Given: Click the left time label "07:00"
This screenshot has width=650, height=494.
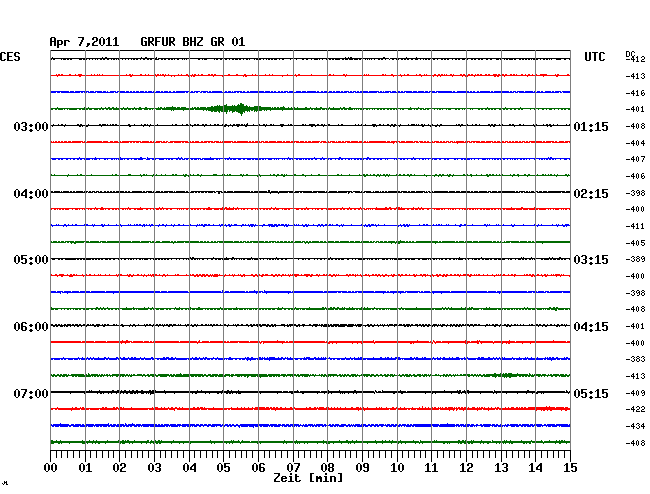Looking at the screenshot, I should point(31,393).
